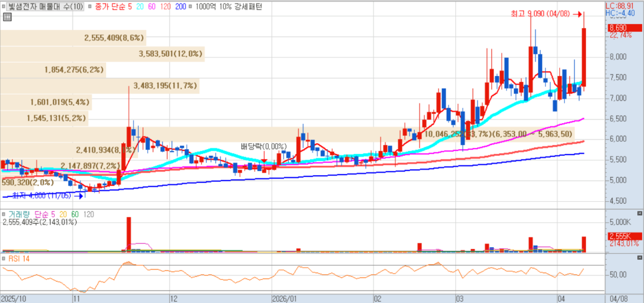Click volume profile bar 2,147,897(7,2%)
644x303 pixels.
pos(61,166)
